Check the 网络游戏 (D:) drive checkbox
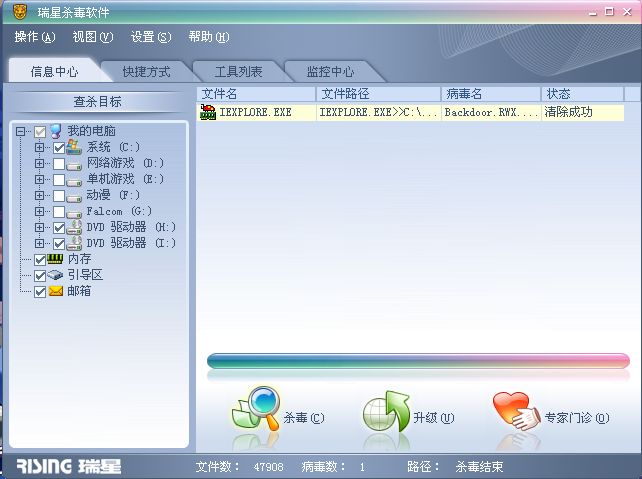 coord(59,164)
